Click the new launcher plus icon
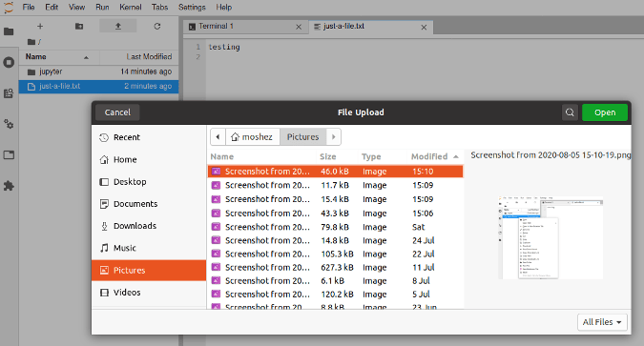The height and width of the screenshot is (346, 644). click(x=40, y=27)
